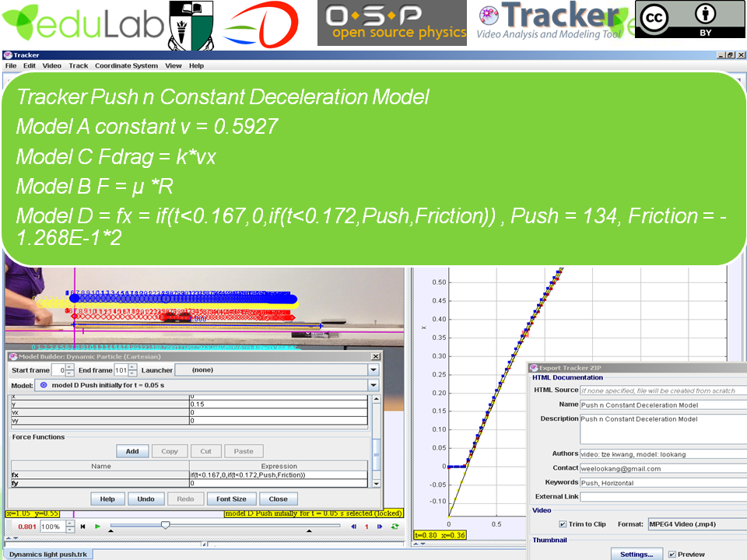This screenshot has width=747, height=560.
Task: Click the HTML Source field
Action: point(663,390)
